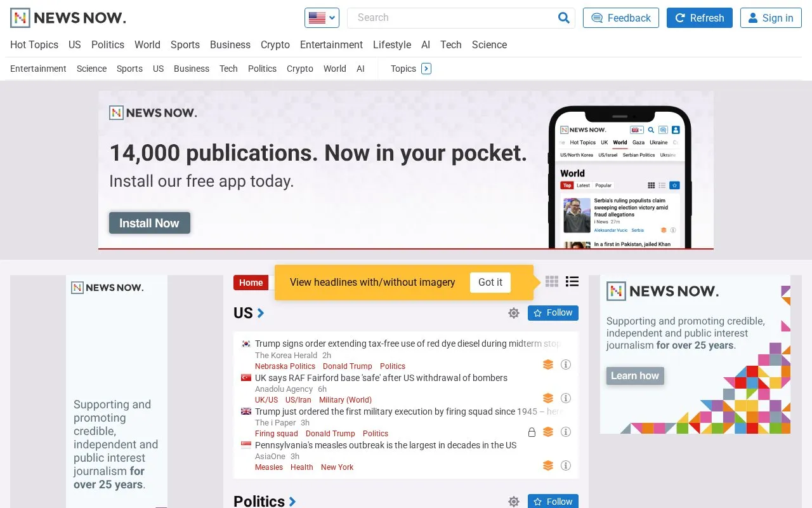This screenshot has width=812, height=508.
Task: Click padlock paywall icon on i Paper story
Action: point(532,432)
